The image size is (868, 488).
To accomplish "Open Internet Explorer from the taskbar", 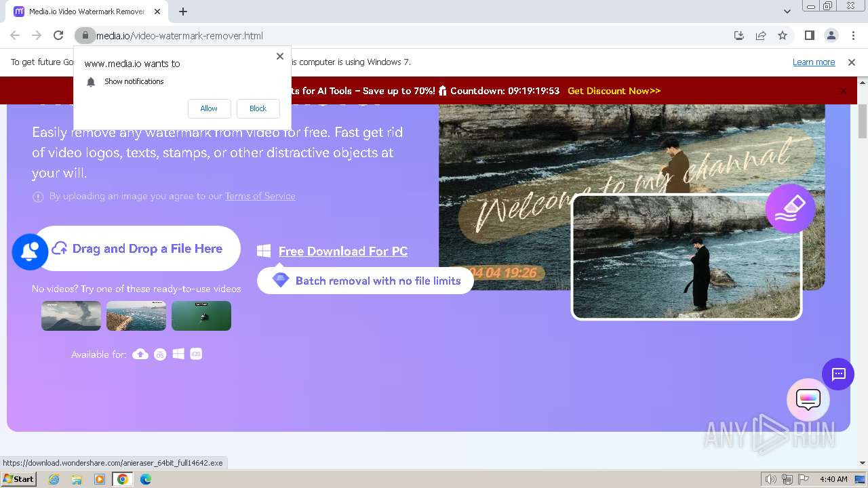I will coord(54,479).
